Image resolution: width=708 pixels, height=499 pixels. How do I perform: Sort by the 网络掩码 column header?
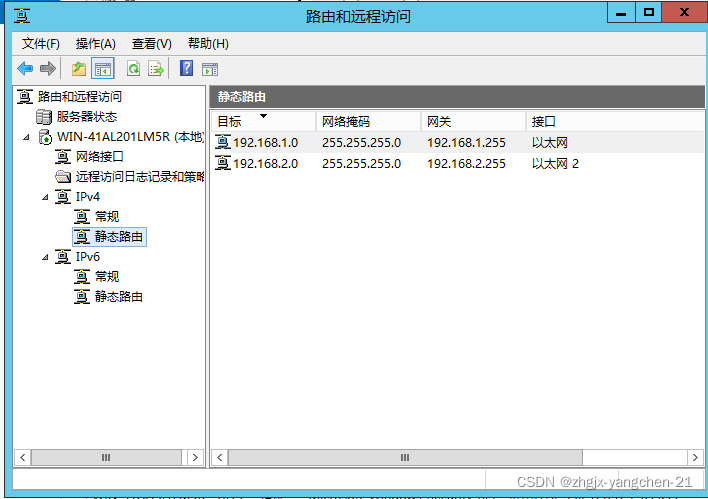[368, 121]
